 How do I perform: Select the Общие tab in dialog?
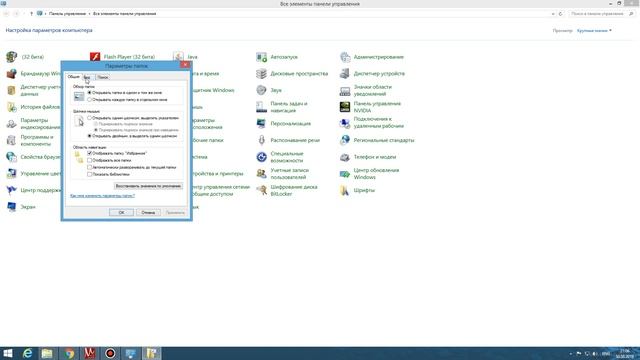point(73,76)
